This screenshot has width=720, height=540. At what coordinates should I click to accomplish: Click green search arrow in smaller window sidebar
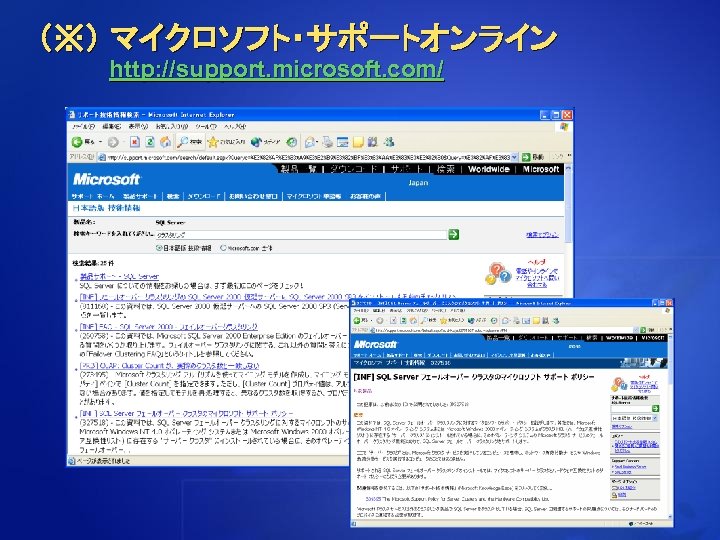coord(655,408)
